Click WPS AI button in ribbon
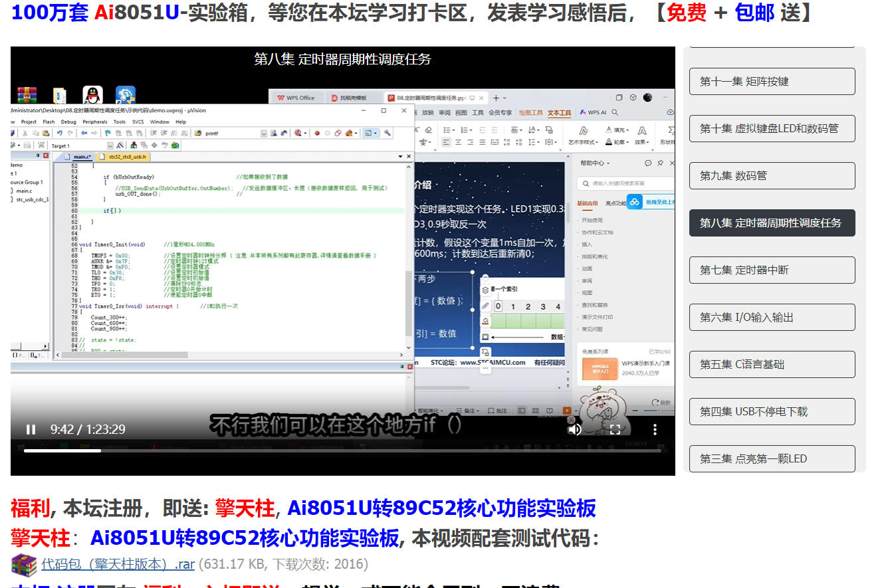The image size is (894, 588). pos(593,113)
